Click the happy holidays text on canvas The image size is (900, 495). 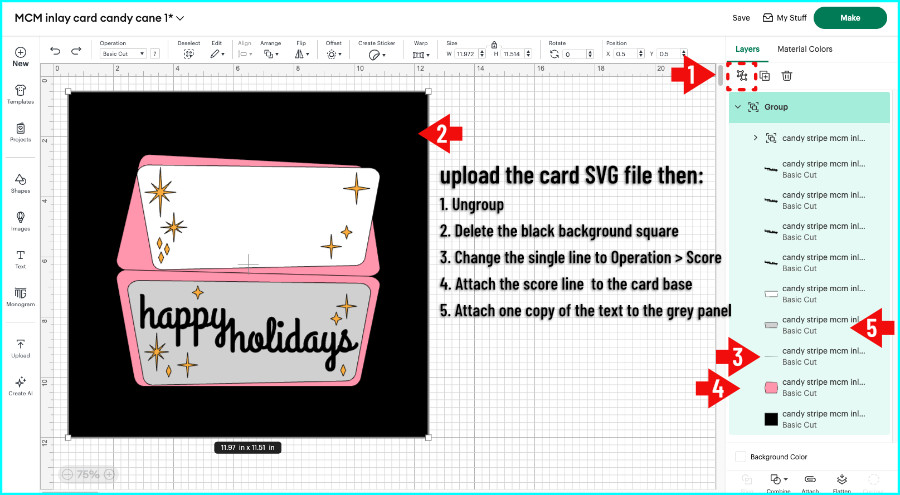[248, 332]
